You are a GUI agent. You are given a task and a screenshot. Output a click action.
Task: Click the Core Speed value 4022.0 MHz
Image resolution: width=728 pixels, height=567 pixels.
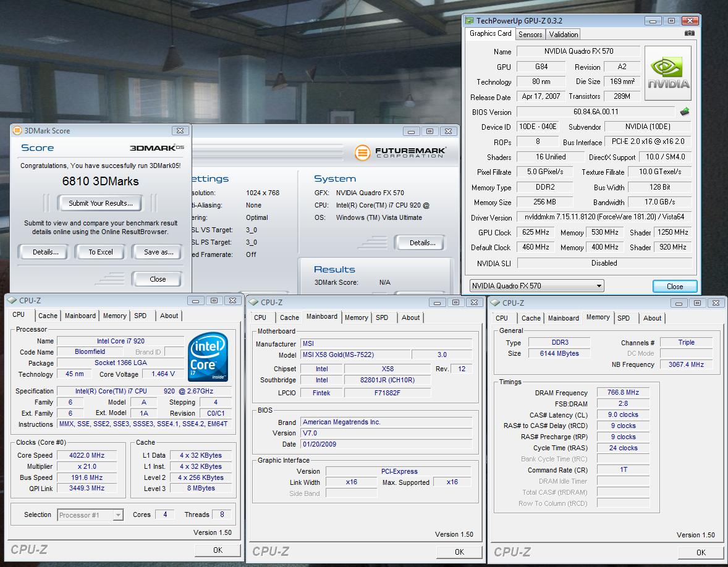[87, 455]
